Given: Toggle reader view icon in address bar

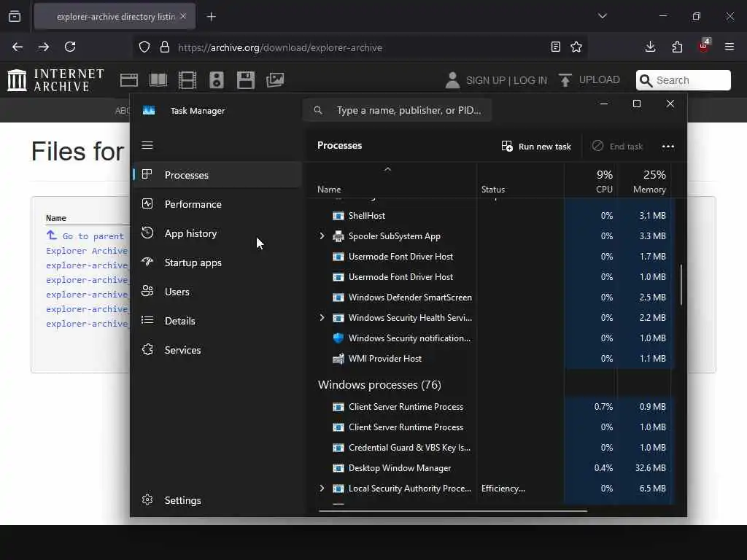Looking at the screenshot, I should click(x=555, y=47).
